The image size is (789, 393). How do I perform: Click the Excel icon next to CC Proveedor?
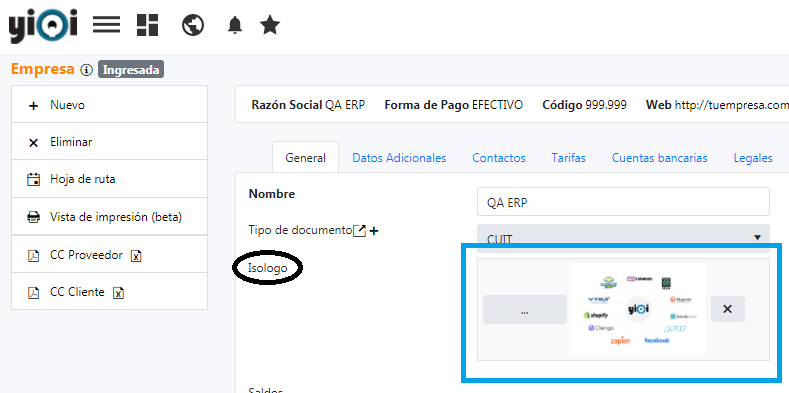point(136,256)
